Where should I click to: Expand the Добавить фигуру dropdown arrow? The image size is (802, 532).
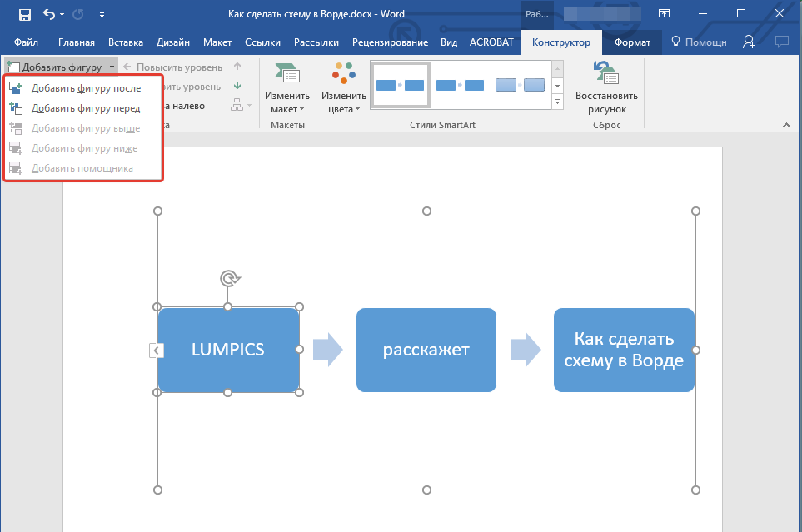coord(112,67)
